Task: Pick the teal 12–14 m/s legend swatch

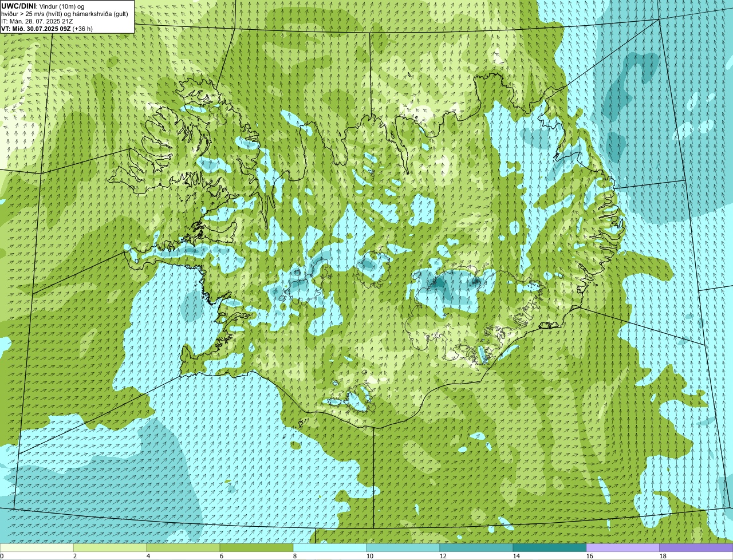Action: coord(476,548)
